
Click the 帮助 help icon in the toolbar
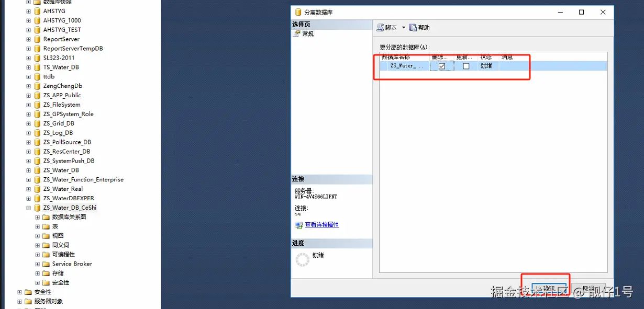[x=413, y=28]
